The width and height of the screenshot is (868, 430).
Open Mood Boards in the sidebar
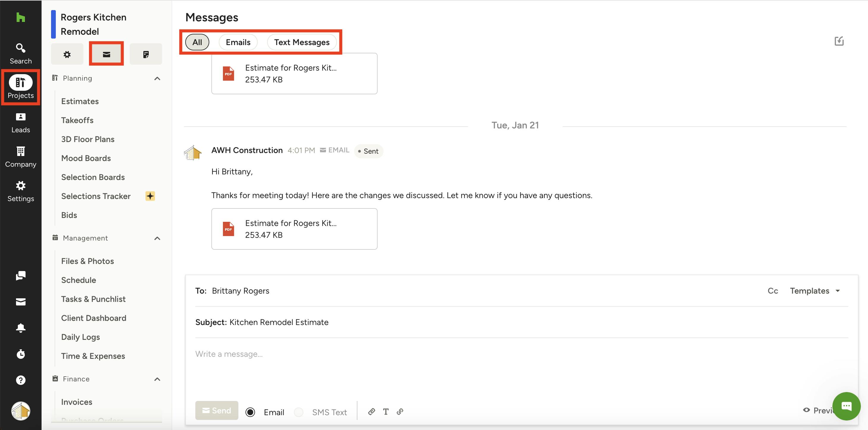[x=86, y=158]
